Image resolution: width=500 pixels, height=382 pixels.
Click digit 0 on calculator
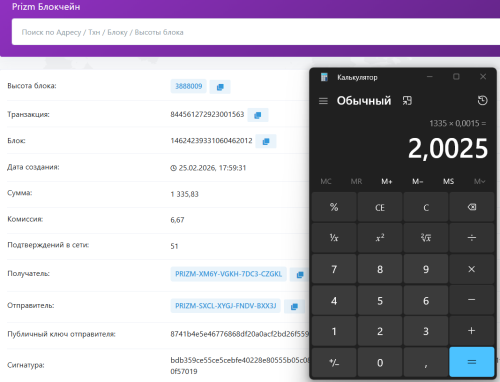[x=380, y=362]
